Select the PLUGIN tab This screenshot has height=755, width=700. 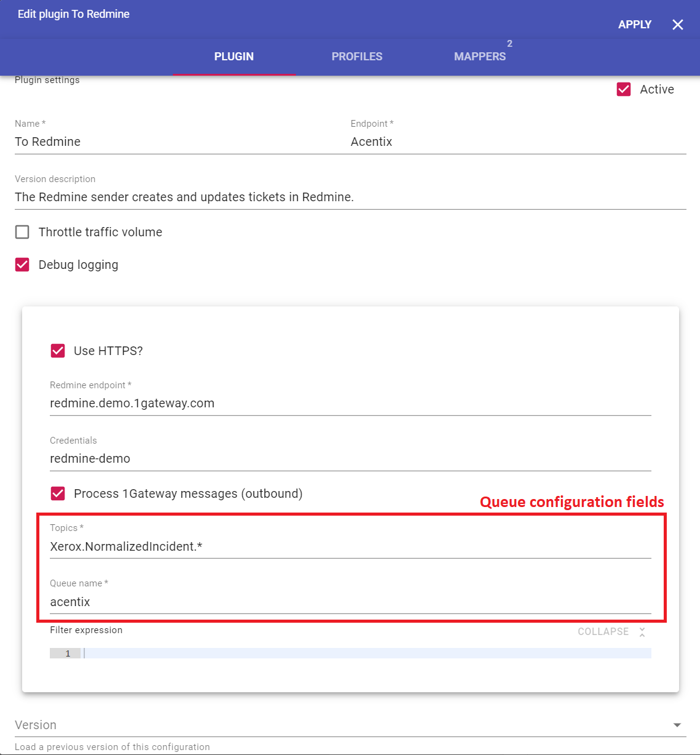(234, 57)
